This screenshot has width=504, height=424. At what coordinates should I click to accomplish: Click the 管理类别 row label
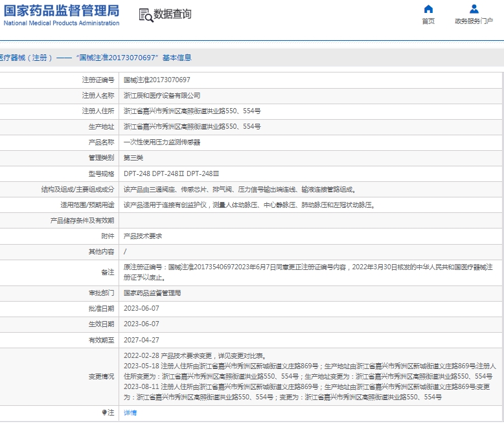click(x=101, y=158)
